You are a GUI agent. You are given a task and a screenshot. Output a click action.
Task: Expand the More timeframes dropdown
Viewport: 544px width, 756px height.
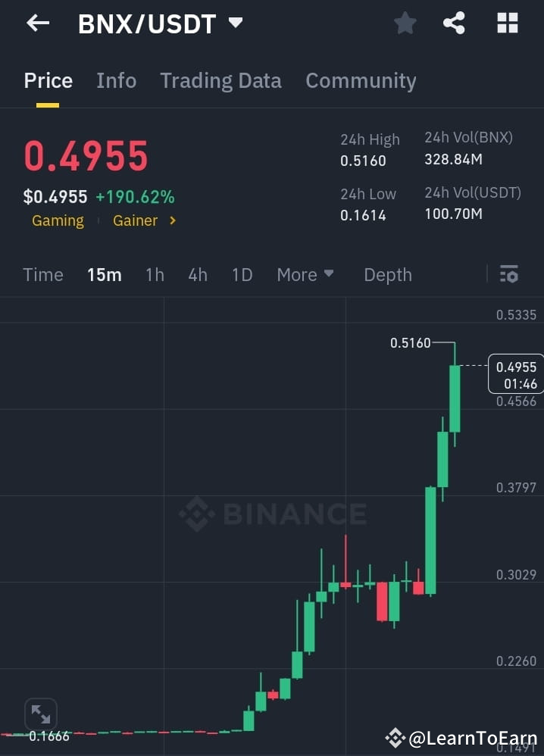pyautogui.click(x=305, y=274)
